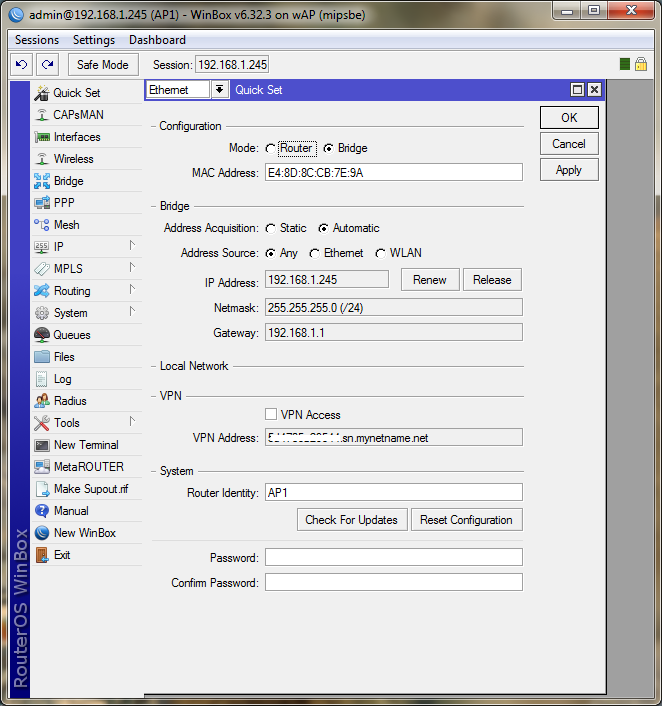Open the Wireless menu icon
The width and height of the screenshot is (662, 706).
pyautogui.click(x=42, y=159)
